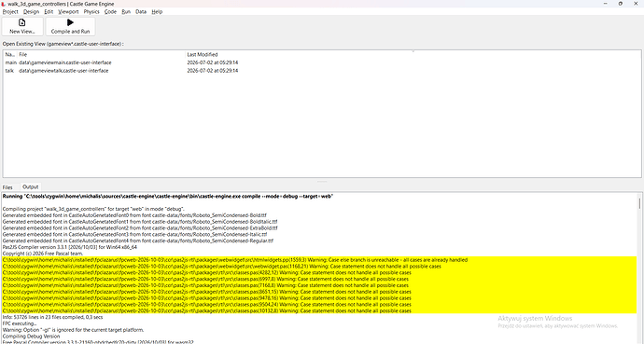Open the Design menu
This screenshot has height=344, width=644.
(31, 12)
